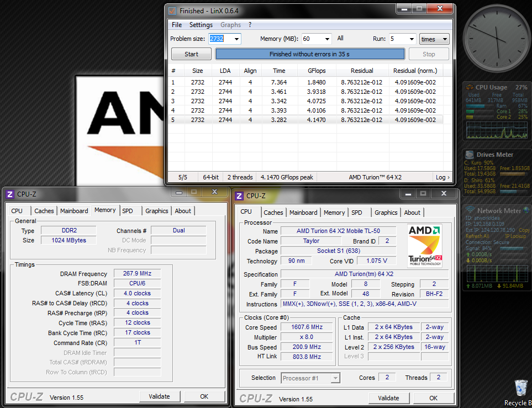The width and height of the screenshot is (532, 408).
Task: Open the Recycle Bin desktop icon
Action: pyautogui.click(x=520, y=388)
